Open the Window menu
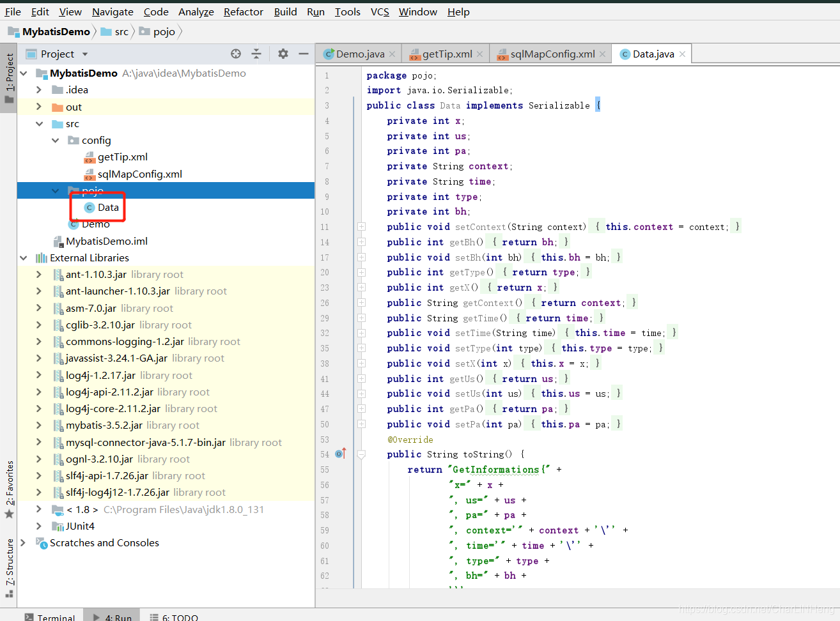The width and height of the screenshot is (840, 621). (x=418, y=11)
